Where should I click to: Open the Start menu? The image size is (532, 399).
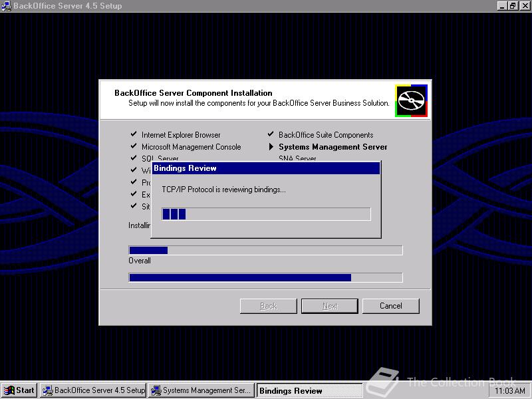19,390
